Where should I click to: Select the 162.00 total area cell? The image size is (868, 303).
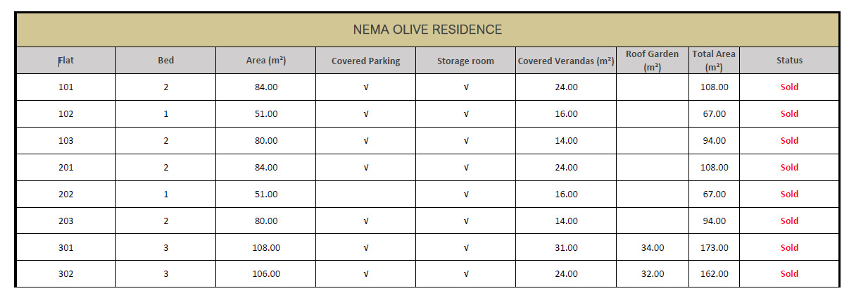pos(714,274)
